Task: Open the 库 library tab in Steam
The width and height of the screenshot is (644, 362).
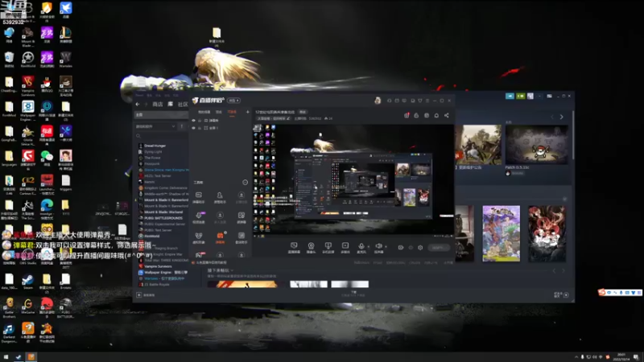Action: click(171, 105)
